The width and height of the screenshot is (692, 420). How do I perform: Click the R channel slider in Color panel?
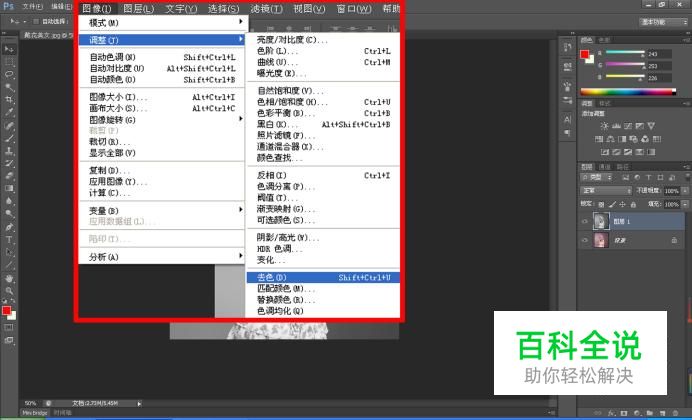click(625, 52)
